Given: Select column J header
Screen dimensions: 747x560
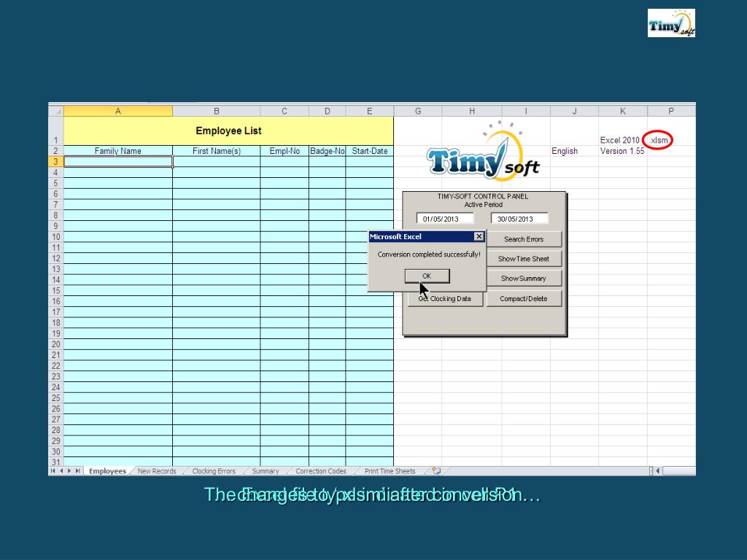Looking at the screenshot, I should point(575,111).
